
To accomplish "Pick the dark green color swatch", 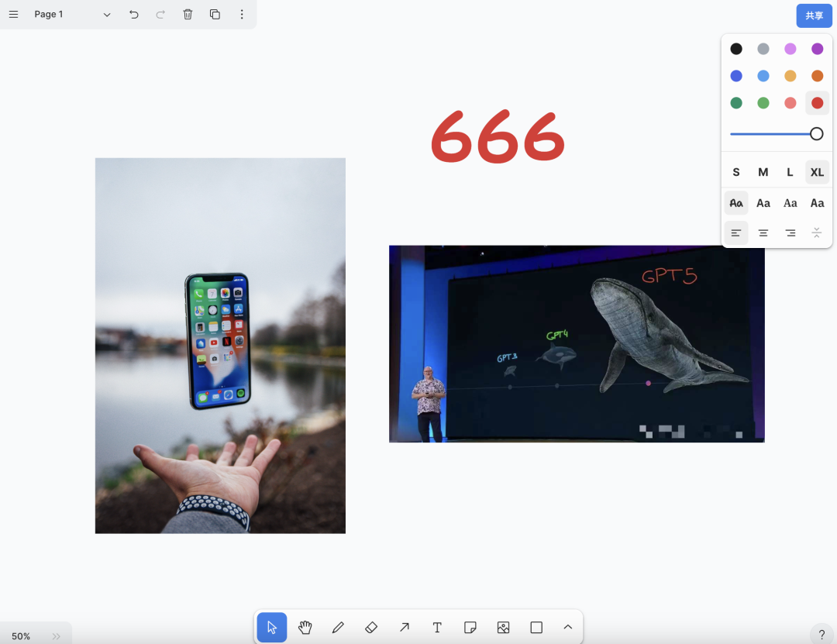I will 736,102.
